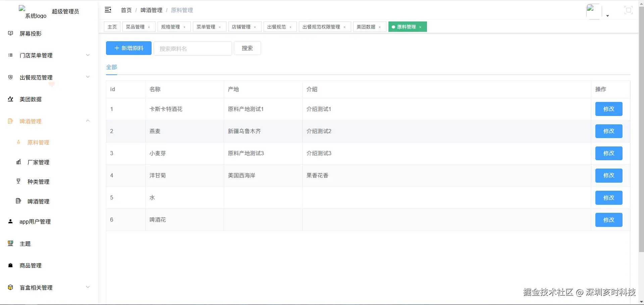Click the 啤酒管理 beer mug icon

click(x=10, y=121)
